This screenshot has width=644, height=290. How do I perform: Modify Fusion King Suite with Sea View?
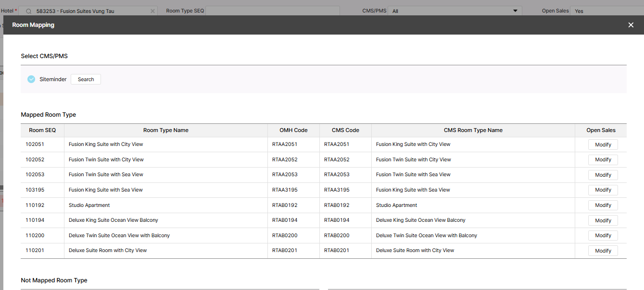coord(603,190)
